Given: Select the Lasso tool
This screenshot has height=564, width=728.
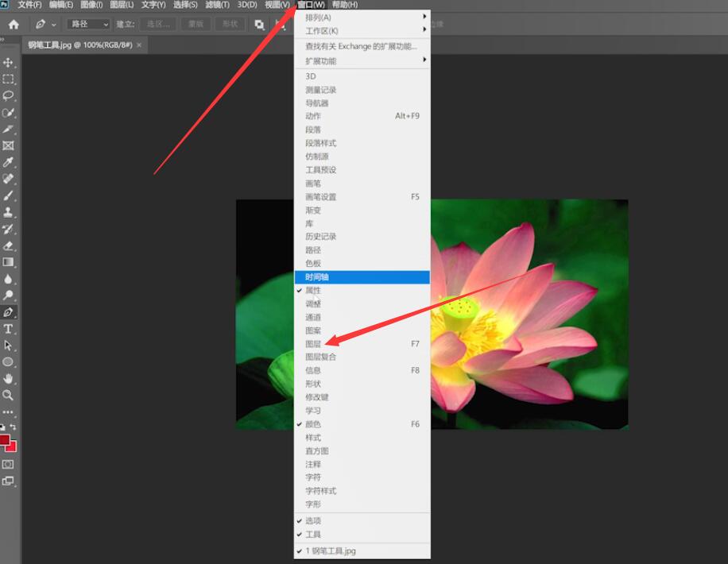Looking at the screenshot, I should pyautogui.click(x=8, y=95).
